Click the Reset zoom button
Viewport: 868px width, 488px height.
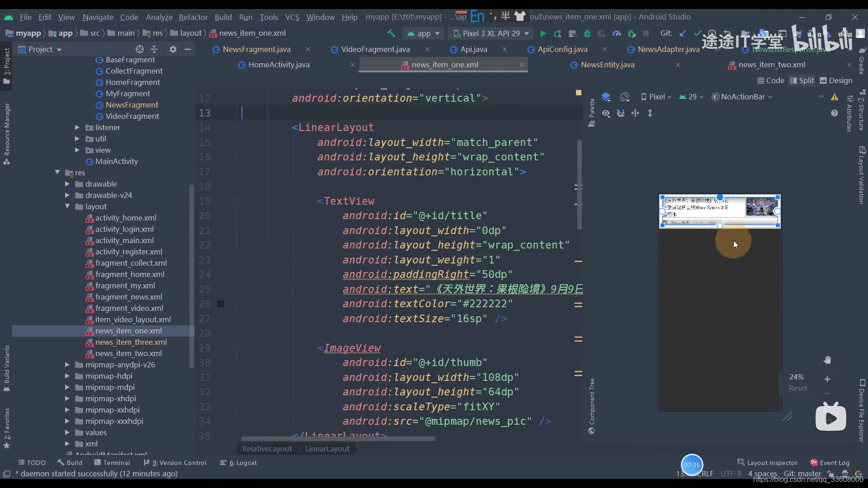click(x=797, y=389)
